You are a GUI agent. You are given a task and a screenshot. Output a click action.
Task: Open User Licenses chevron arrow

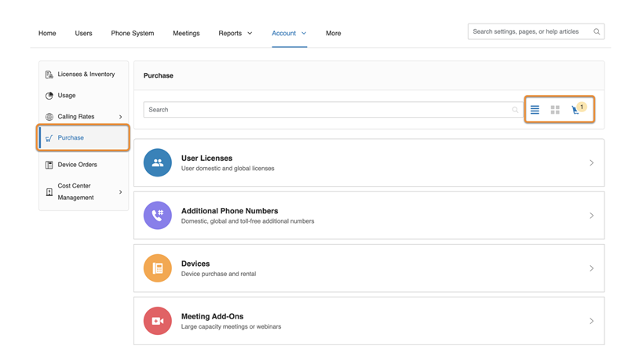591,163
